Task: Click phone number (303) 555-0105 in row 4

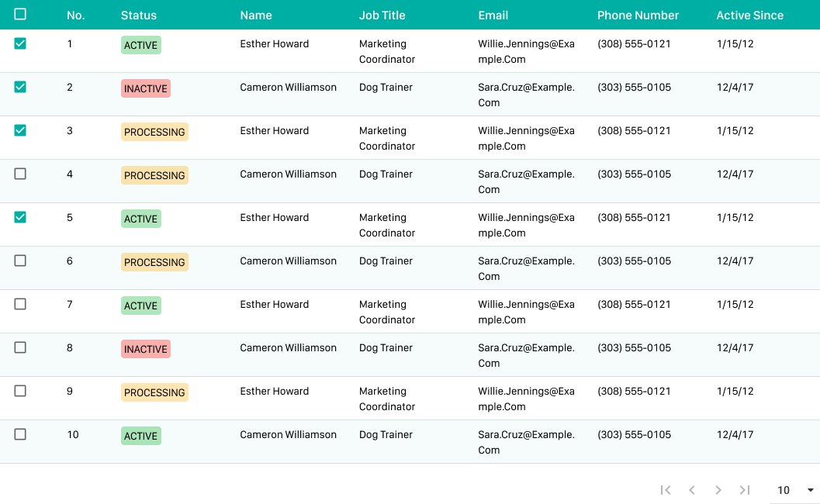Action: [x=634, y=174]
